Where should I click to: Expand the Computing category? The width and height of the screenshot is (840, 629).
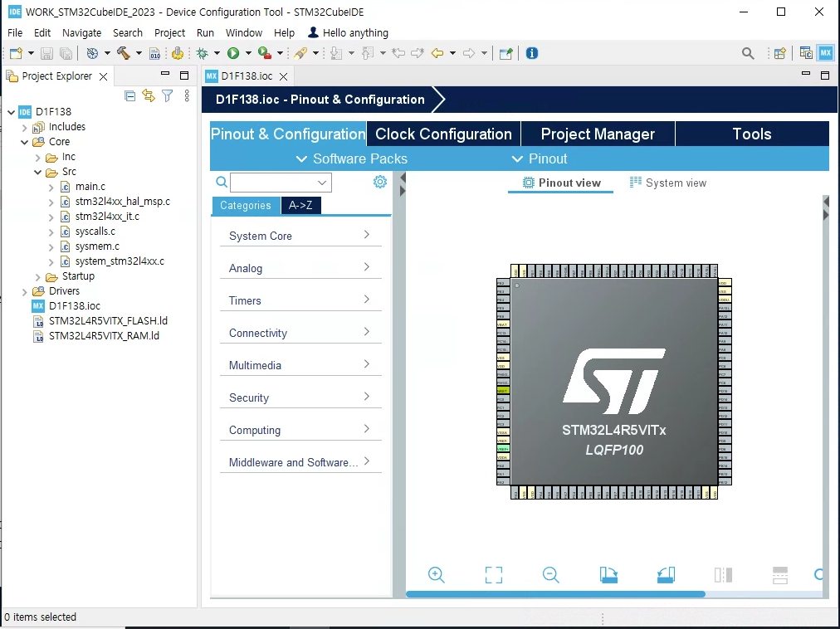tap(300, 430)
